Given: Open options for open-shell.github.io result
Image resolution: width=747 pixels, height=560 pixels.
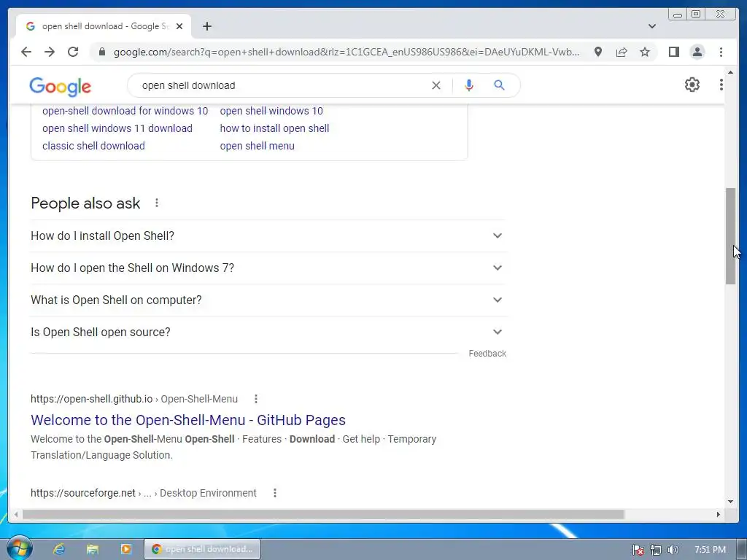Looking at the screenshot, I should coord(256,399).
